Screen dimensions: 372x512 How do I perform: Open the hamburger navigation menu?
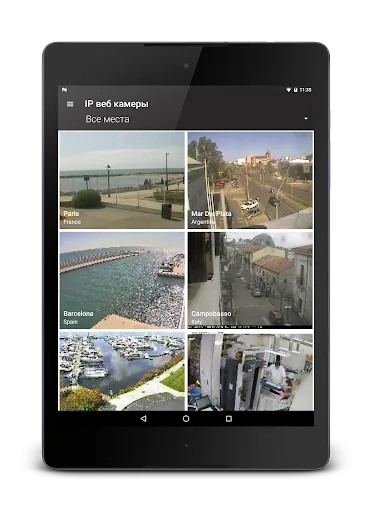point(70,104)
